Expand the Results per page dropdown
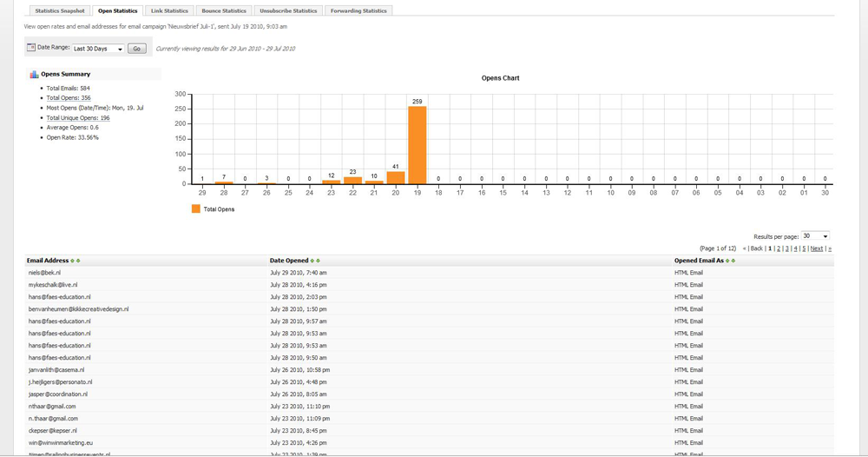 tap(815, 236)
